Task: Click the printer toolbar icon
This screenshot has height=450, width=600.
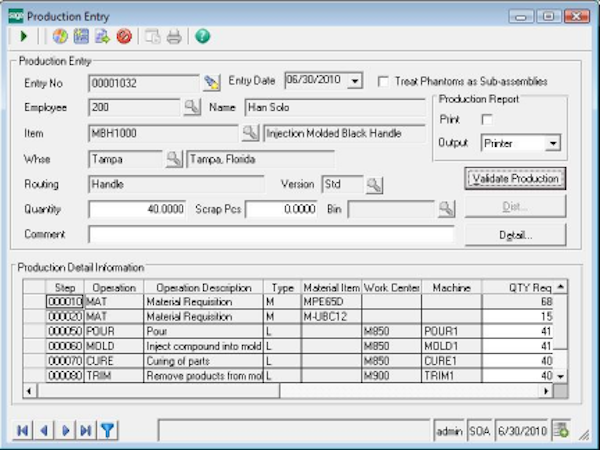Action: pyautogui.click(x=174, y=37)
